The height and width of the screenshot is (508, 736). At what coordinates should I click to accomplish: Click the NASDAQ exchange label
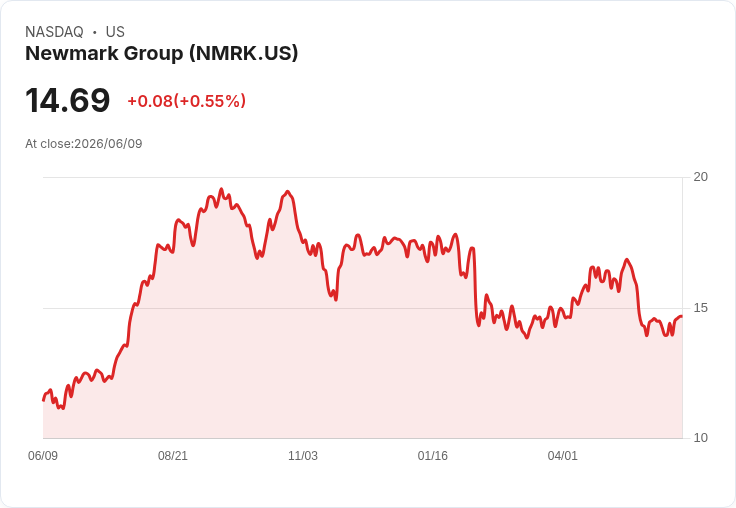54,32
